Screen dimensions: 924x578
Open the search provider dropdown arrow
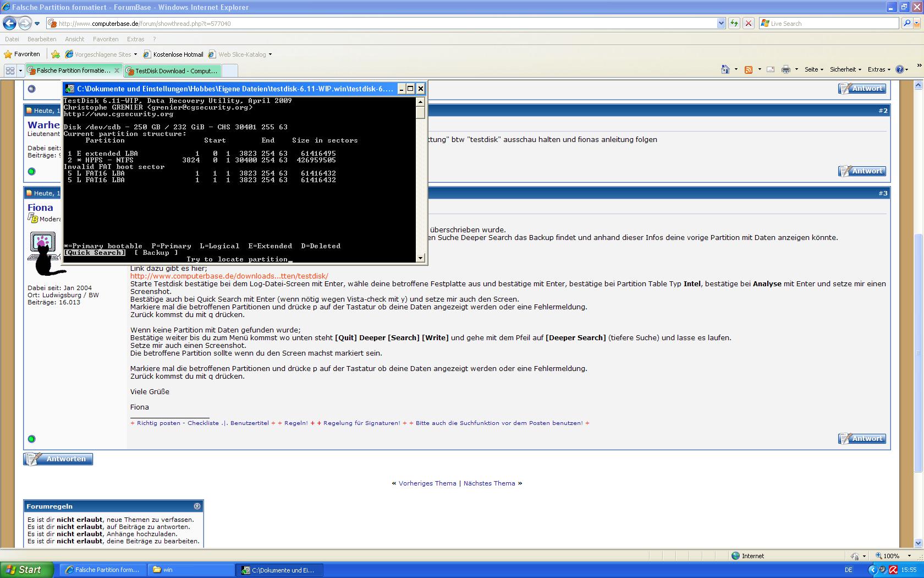(916, 24)
